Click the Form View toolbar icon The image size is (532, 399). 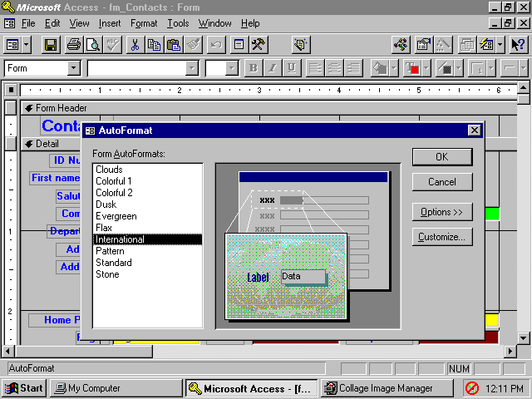coord(13,45)
